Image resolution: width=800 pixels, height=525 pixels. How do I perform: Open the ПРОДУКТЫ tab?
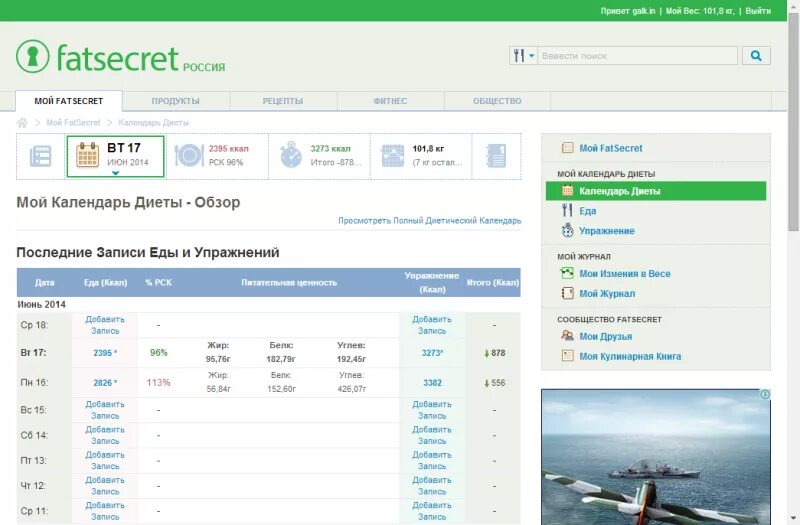[176, 101]
